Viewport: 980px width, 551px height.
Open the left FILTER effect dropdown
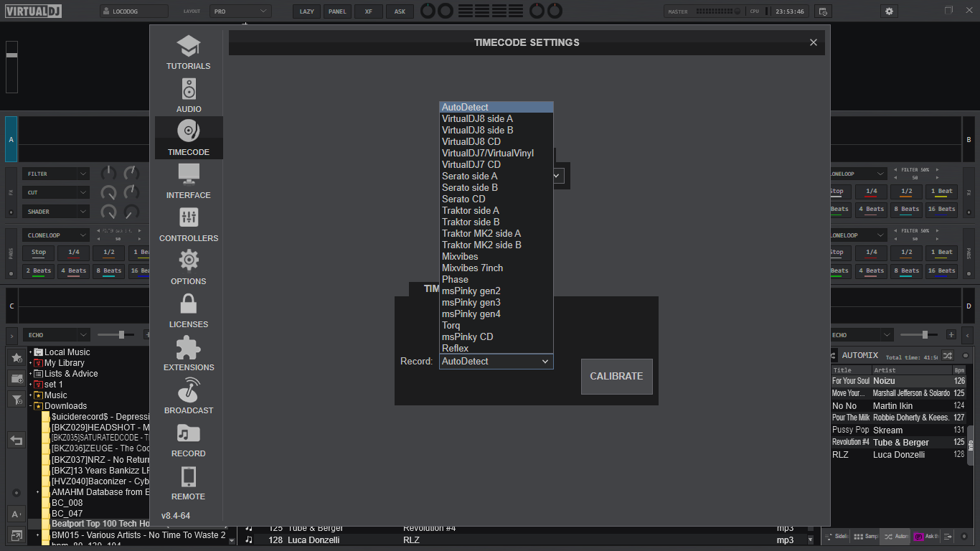[56, 174]
